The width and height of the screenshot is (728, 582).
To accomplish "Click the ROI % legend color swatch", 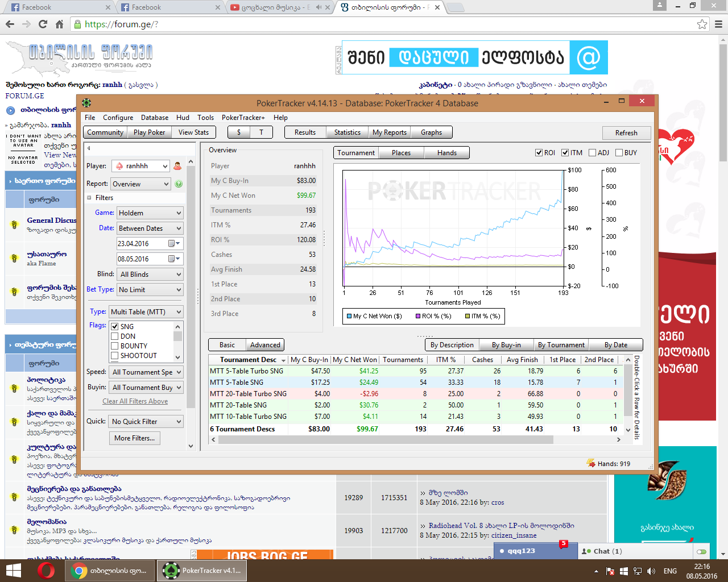I will click(x=418, y=317).
